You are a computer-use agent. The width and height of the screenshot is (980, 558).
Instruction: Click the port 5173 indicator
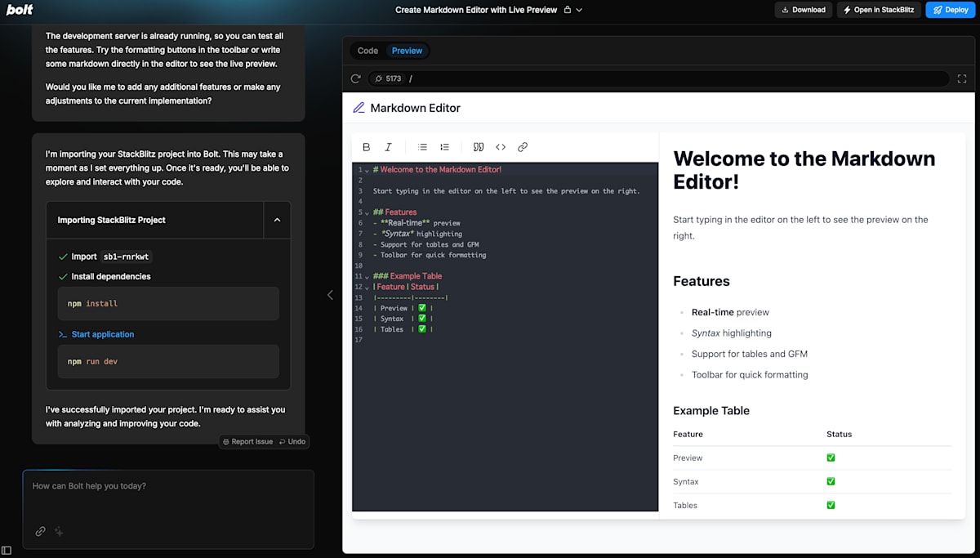[x=388, y=78]
